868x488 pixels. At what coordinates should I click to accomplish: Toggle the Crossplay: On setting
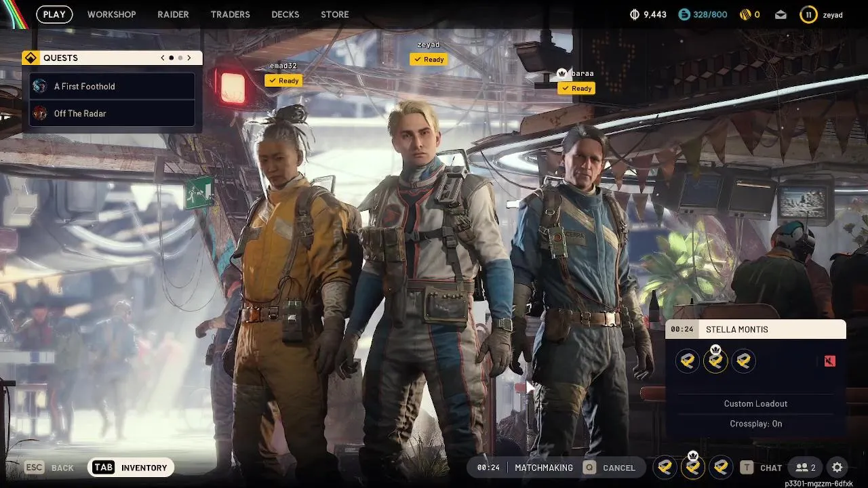755,424
